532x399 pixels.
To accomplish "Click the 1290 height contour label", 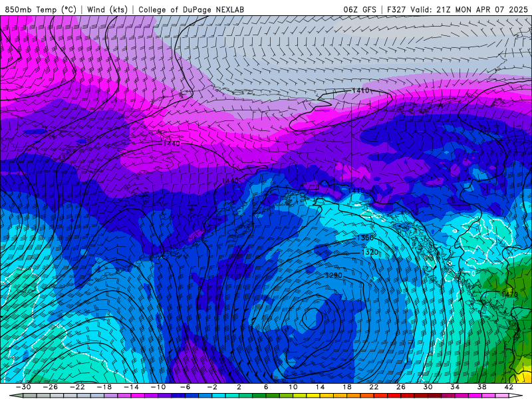I will pos(334,275).
